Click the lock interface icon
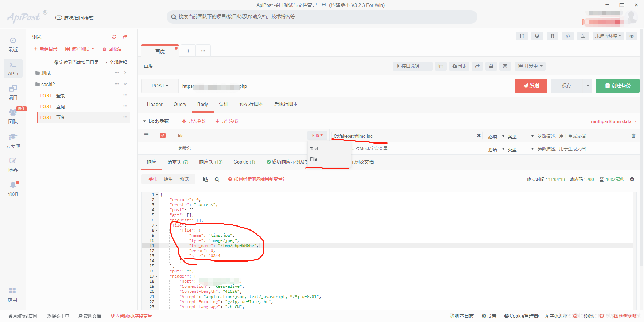 click(x=491, y=66)
